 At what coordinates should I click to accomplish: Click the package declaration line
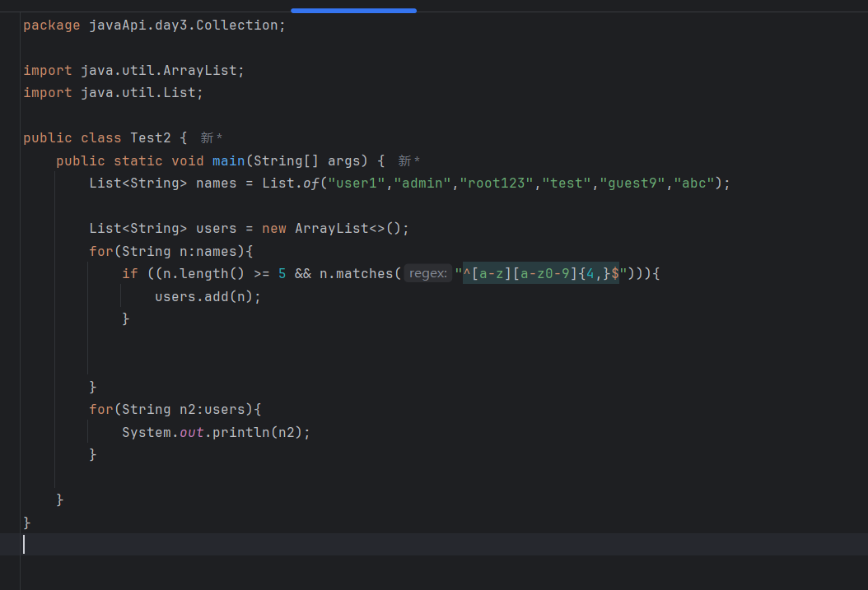click(x=154, y=26)
